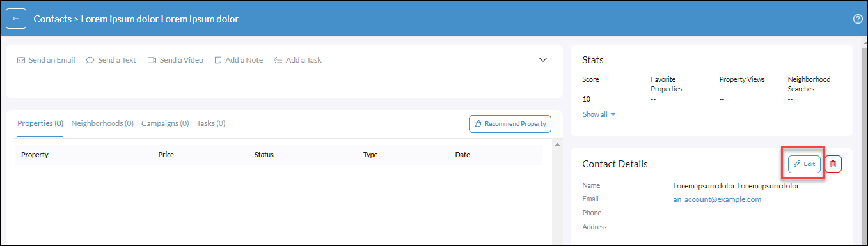Open the Campaigns tab

click(165, 123)
